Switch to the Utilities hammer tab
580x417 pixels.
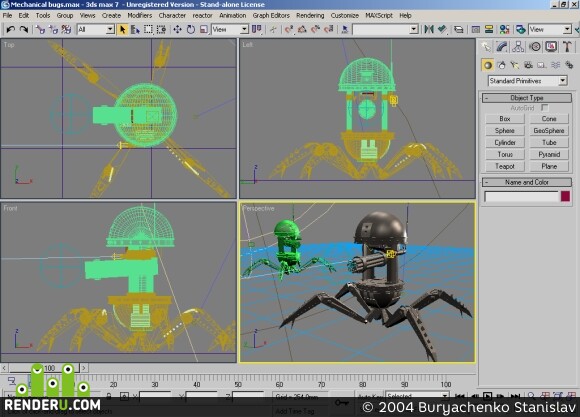[567, 47]
